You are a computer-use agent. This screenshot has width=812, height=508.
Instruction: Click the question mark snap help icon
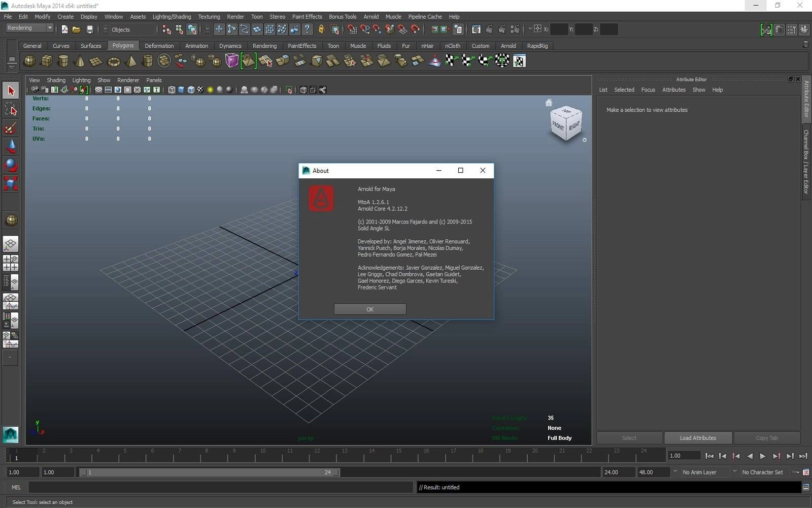[x=307, y=29]
